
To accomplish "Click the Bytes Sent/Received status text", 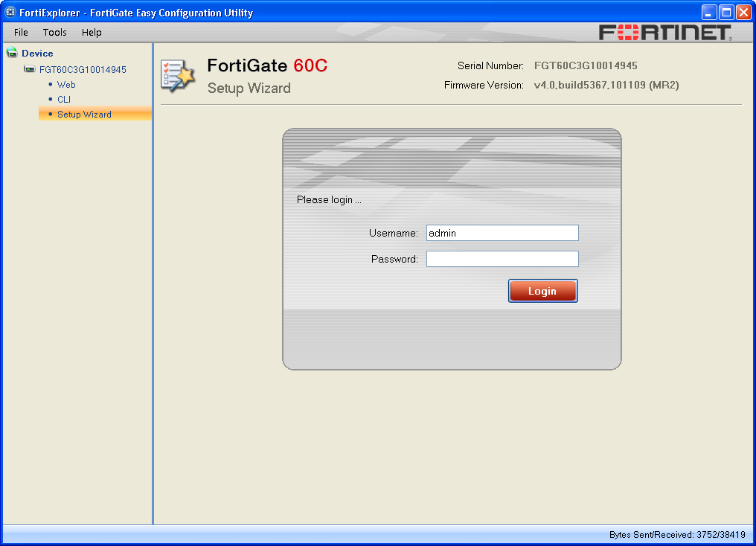I will tap(677, 534).
